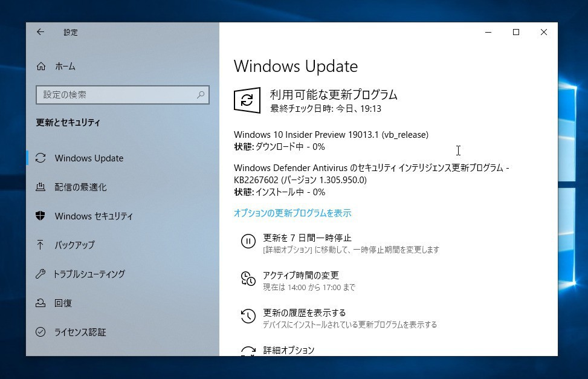Click the Windows Update page heading

point(296,66)
